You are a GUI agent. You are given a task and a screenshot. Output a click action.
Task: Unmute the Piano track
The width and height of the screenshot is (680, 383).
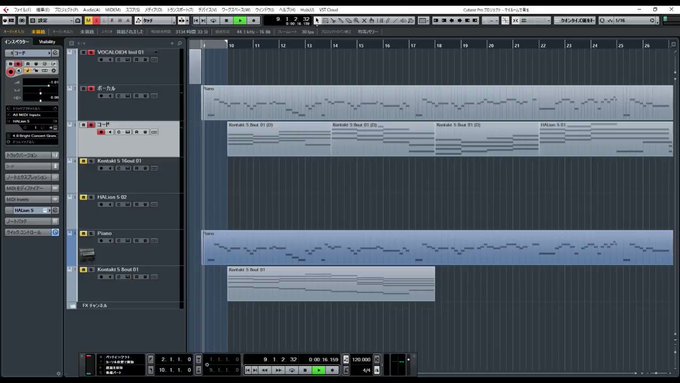click(83, 233)
